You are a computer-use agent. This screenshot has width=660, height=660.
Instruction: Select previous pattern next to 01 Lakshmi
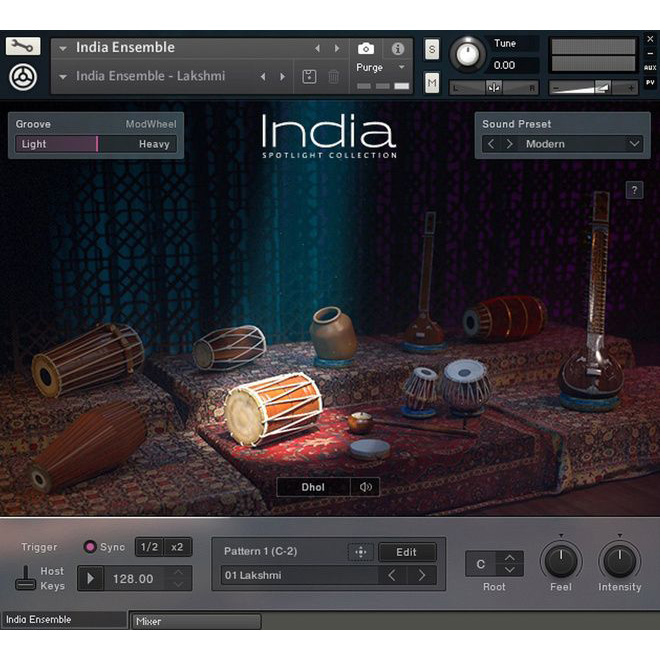point(392,575)
